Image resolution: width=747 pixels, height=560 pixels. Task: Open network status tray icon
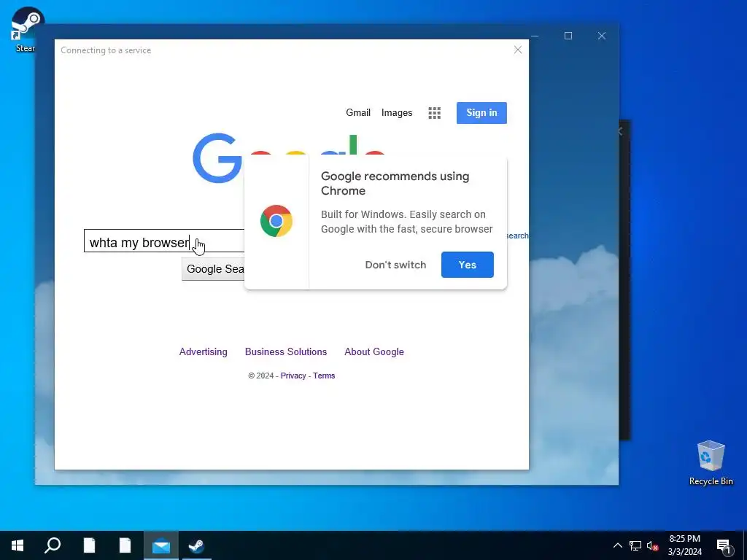635,545
